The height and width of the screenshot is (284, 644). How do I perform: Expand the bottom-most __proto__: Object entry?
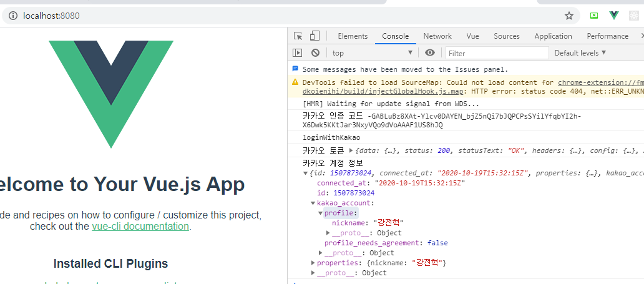click(313, 273)
